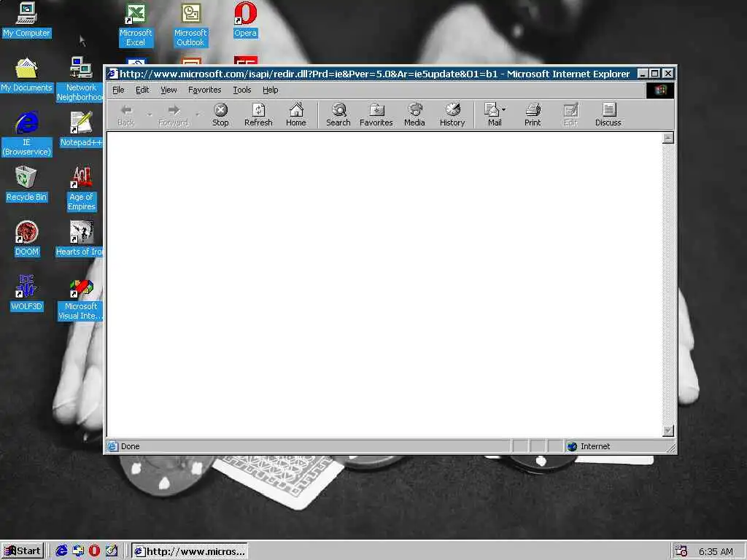
Task: Open the Start menu
Action: [x=22, y=551]
